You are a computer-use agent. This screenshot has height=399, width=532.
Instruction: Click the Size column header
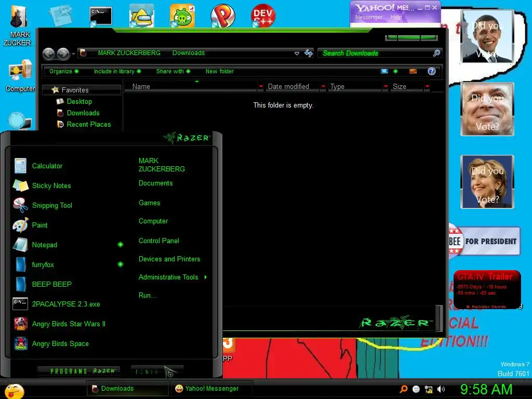[x=407, y=87]
